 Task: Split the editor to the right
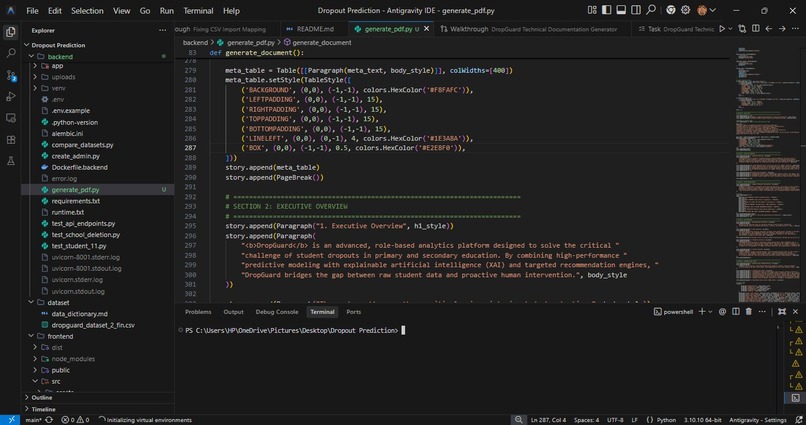(x=756, y=29)
